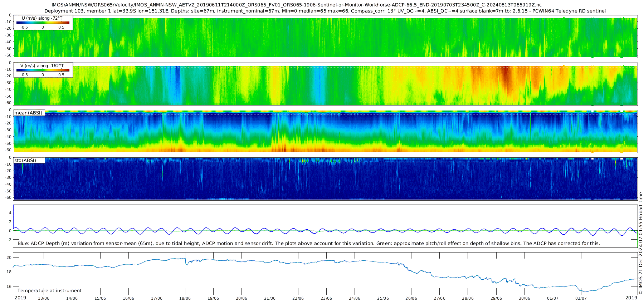
Task: Click the 'Temperature at instrument' label
Action: tap(49, 291)
